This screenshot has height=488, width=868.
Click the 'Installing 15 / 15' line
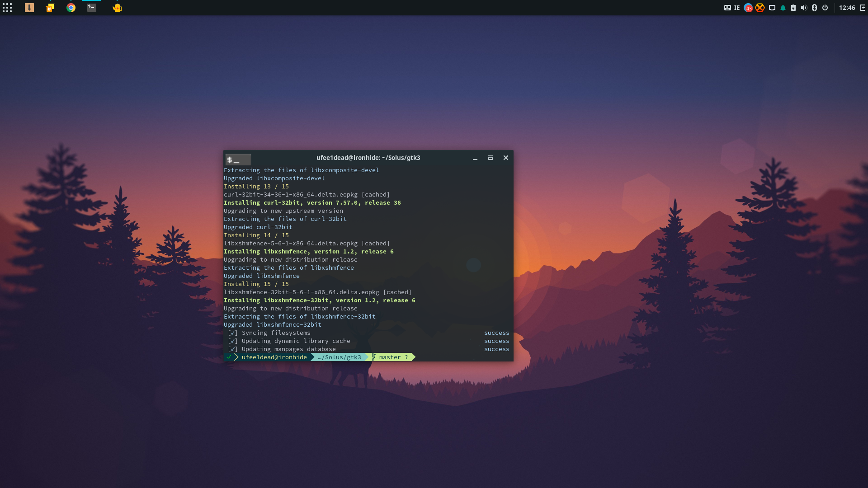click(256, 284)
